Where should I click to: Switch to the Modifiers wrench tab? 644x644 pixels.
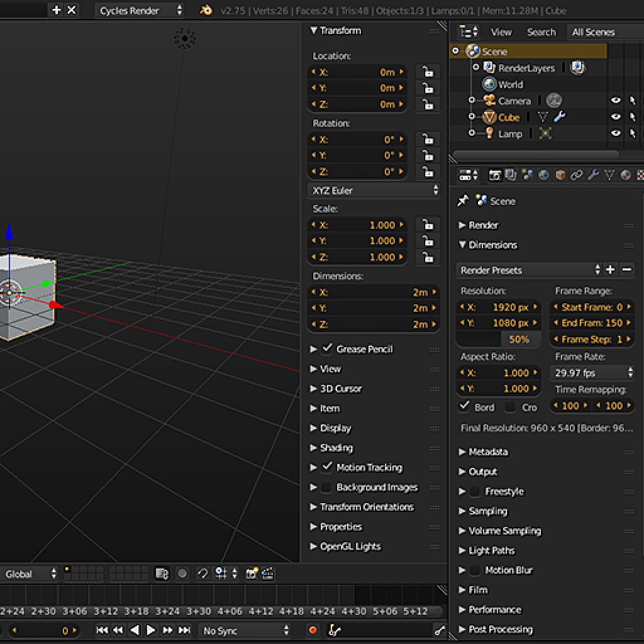(593, 175)
